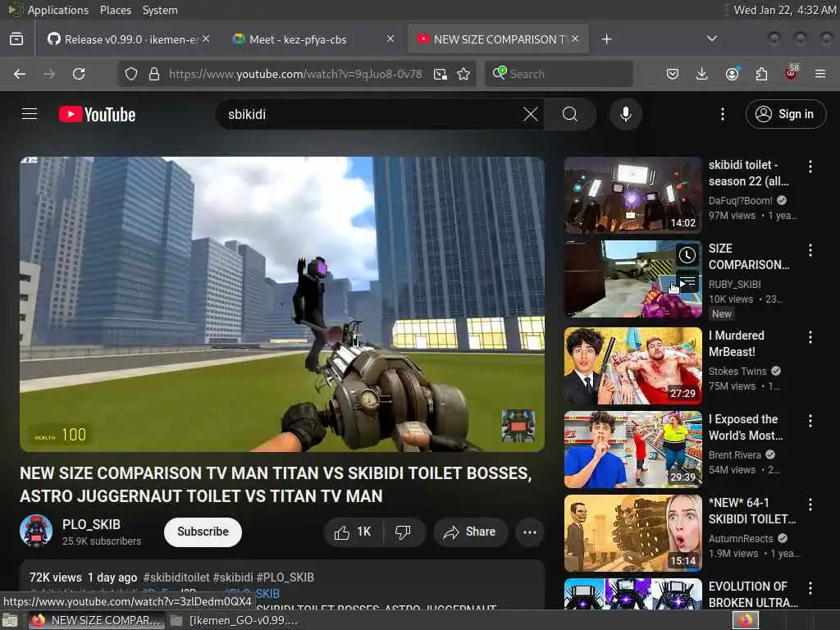Open Firefox account icon
This screenshot has height=630, width=840.
pyautogui.click(x=732, y=74)
